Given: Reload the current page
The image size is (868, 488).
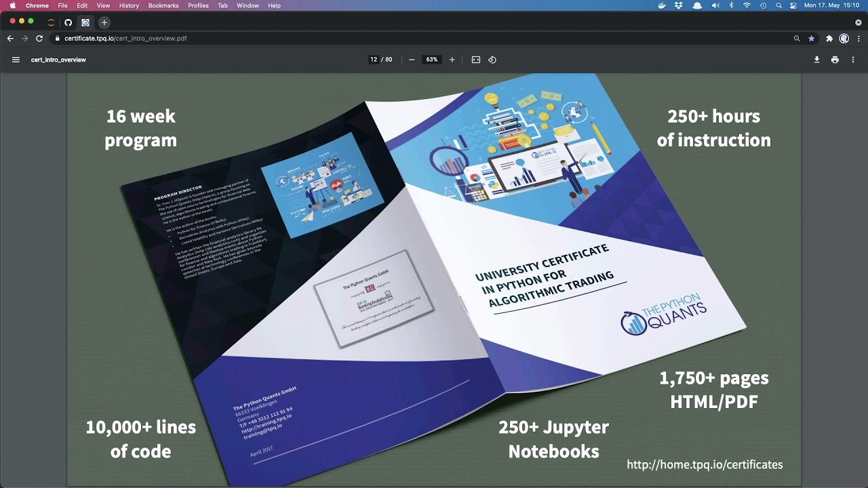Looking at the screenshot, I should (x=39, y=39).
